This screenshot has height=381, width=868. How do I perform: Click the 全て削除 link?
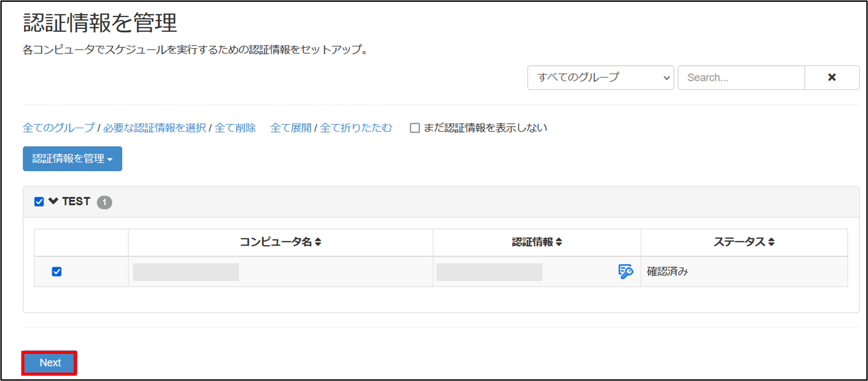pos(236,128)
